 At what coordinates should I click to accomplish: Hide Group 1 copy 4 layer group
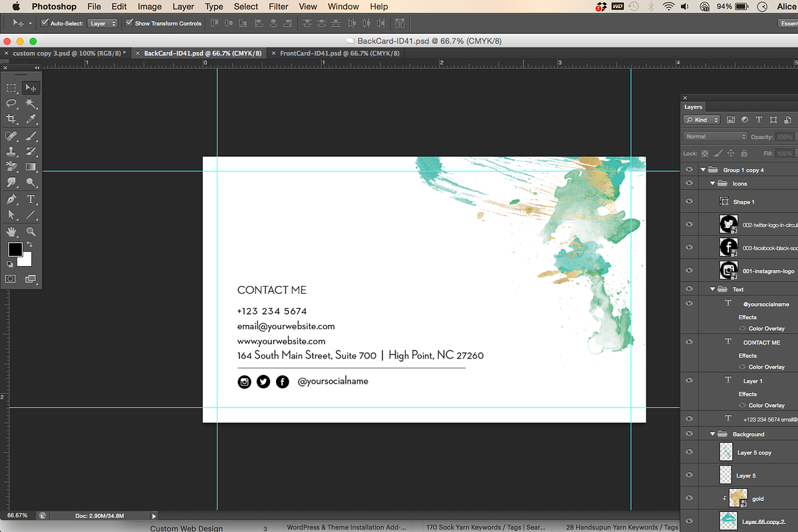[x=689, y=170]
